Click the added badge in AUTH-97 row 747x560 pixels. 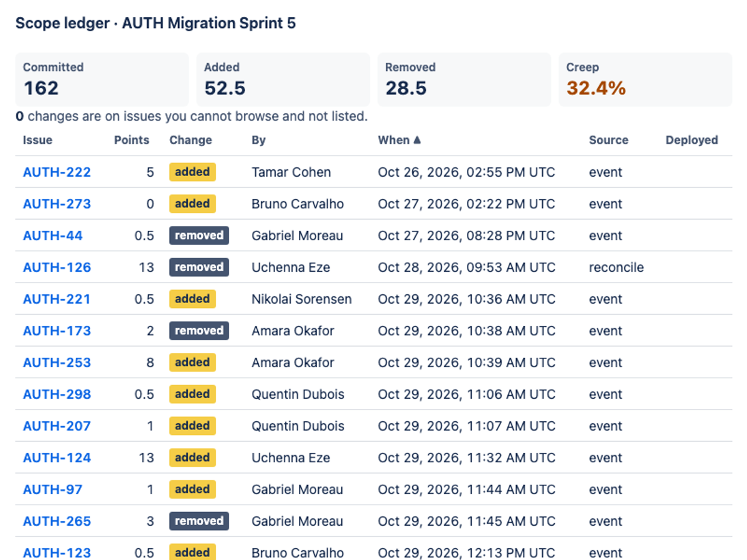(x=192, y=489)
